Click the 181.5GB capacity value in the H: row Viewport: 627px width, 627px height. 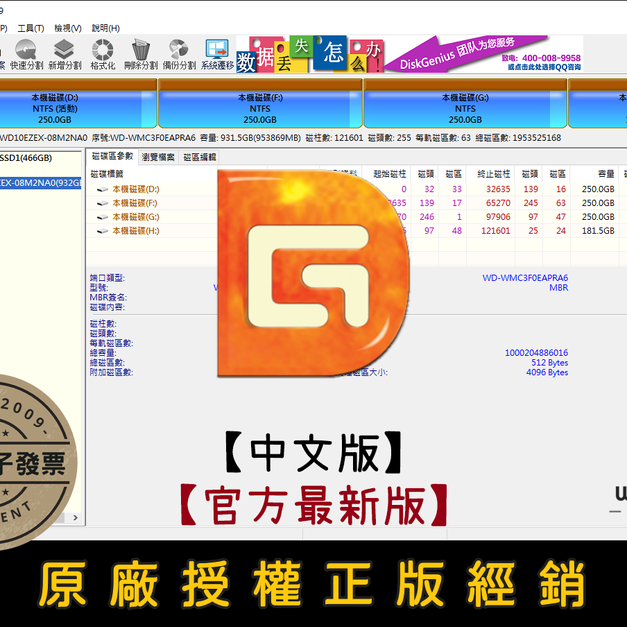point(598,231)
